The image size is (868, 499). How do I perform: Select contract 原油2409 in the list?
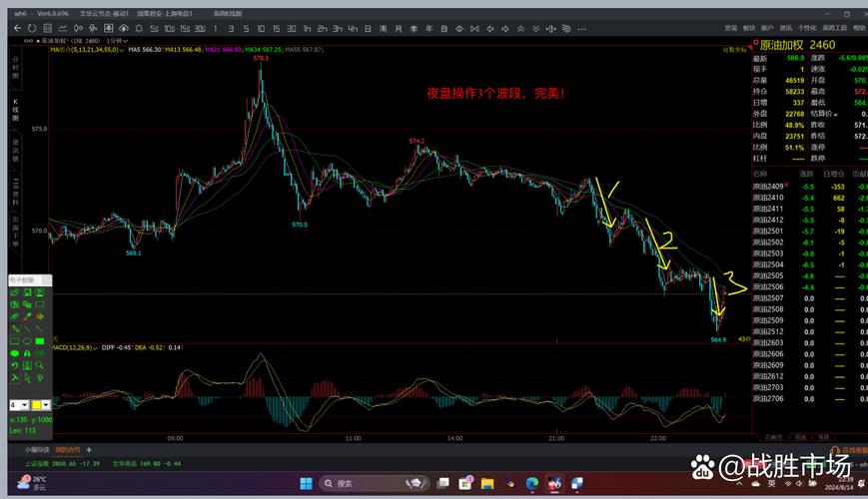tap(768, 187)
